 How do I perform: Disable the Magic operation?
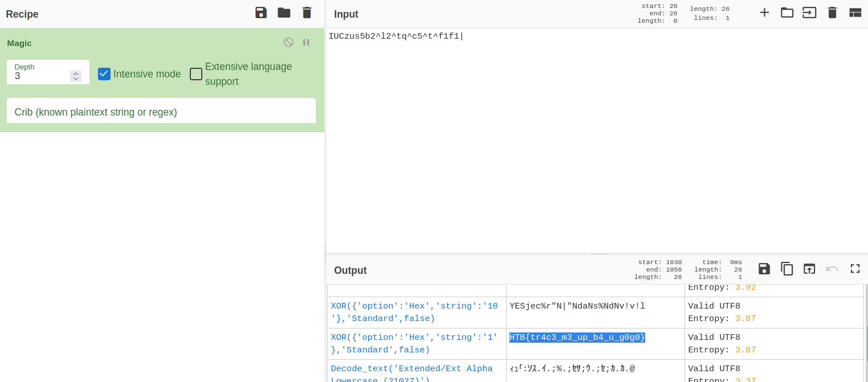point(288,42)
